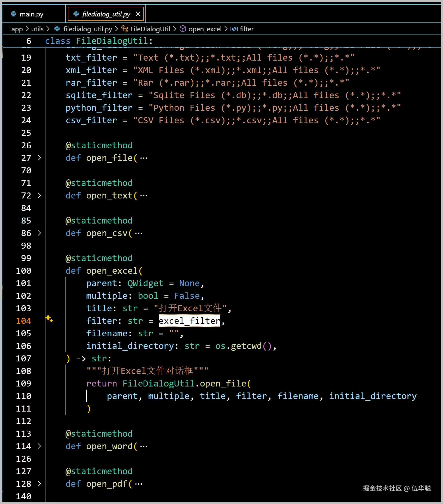
Task: Click line number 100 in gutter
Action: point(23,271)
